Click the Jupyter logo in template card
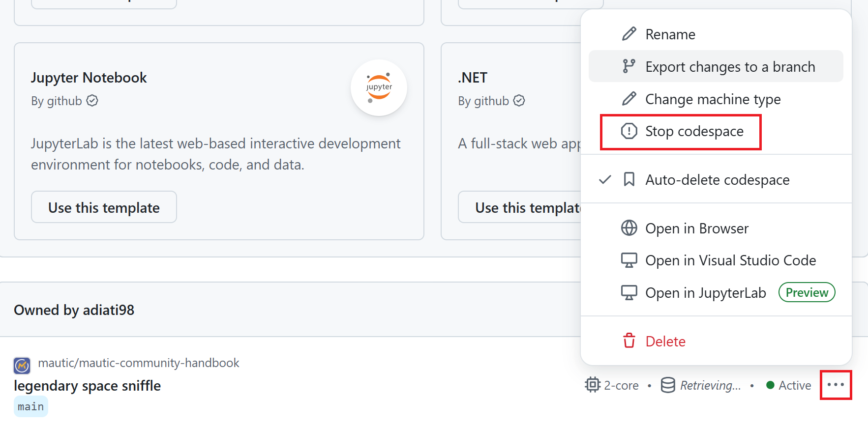 379,88
